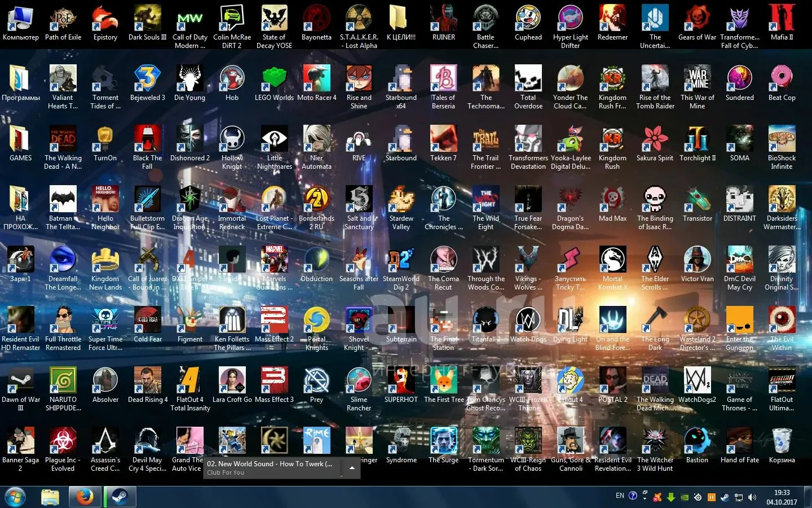Select the POSTAL 2 shortcut

point(613,386)
